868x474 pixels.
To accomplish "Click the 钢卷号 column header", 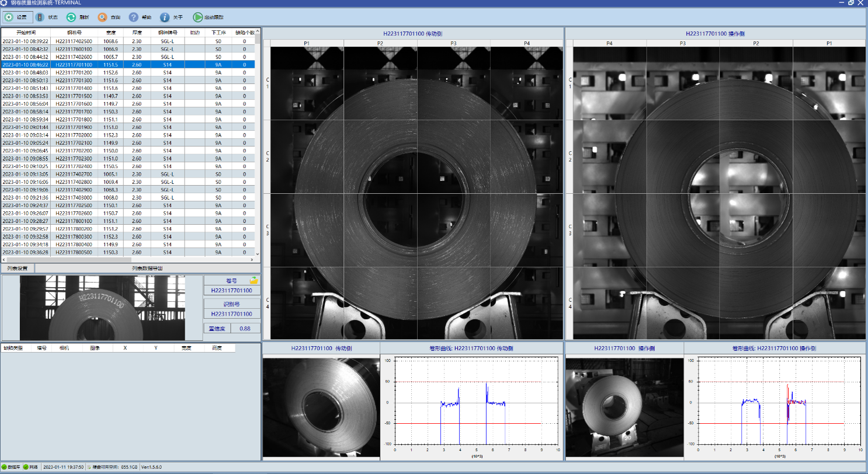I will pos(74,33).
